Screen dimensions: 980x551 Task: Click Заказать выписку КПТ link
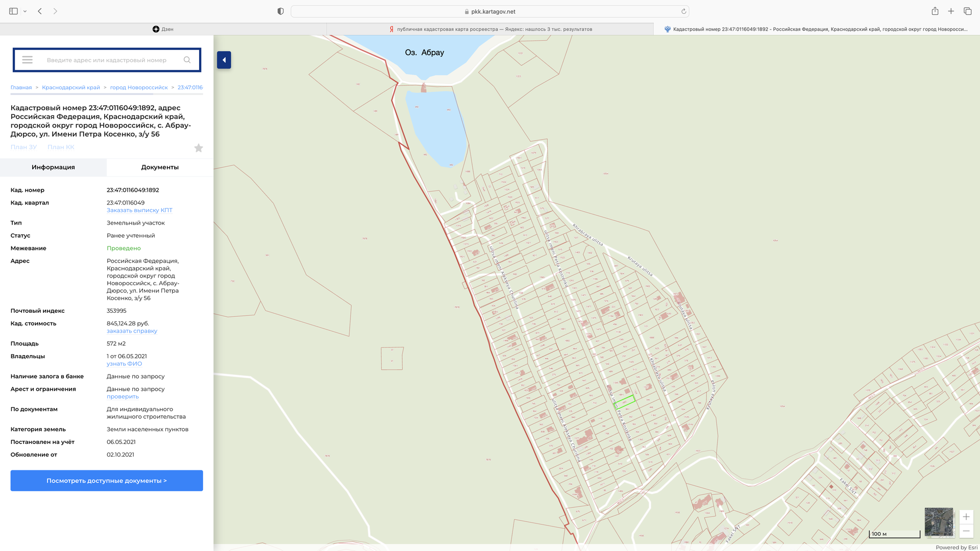pos(139,210)
